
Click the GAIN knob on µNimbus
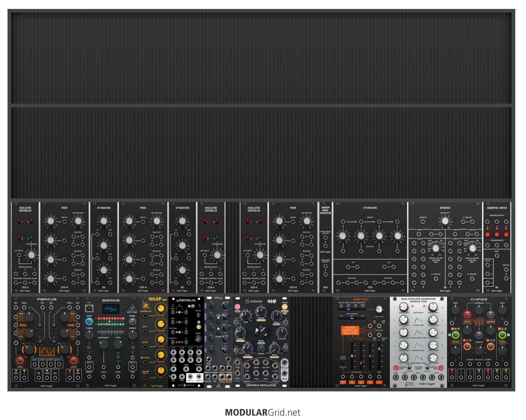click(x=198, y=339)
